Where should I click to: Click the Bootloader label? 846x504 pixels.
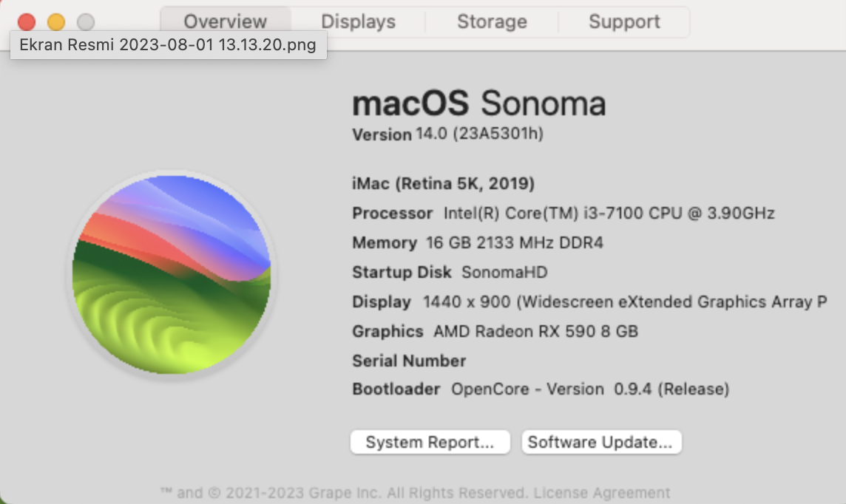point(396,389)
